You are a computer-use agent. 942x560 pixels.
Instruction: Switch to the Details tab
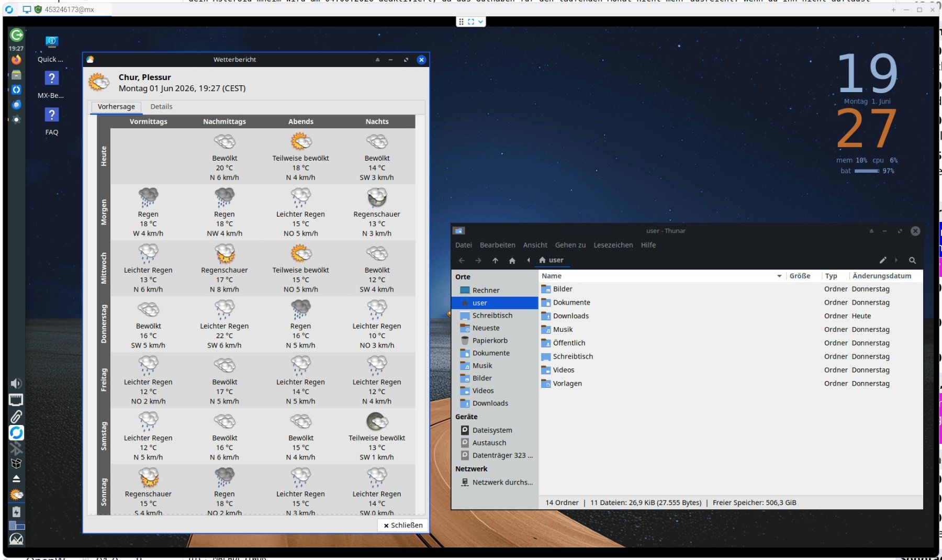(x=161, y=107)
